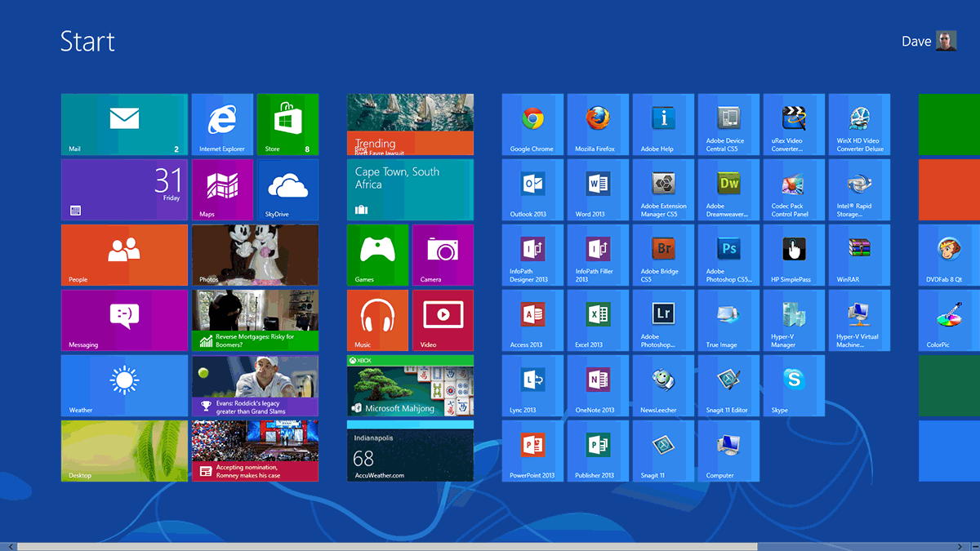Click the Dave user account name
The height and width of the screenshot is (551, 980).
click(916, 41)
